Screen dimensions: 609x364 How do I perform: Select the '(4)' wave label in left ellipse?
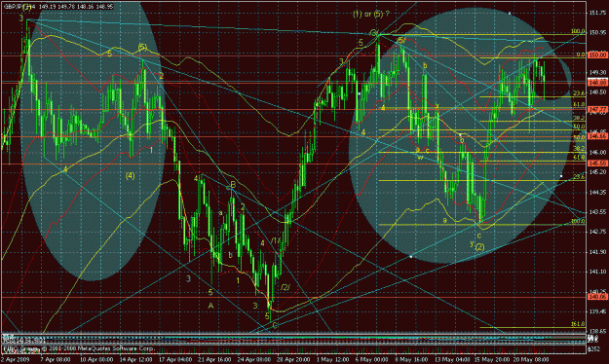click(131, 176)
